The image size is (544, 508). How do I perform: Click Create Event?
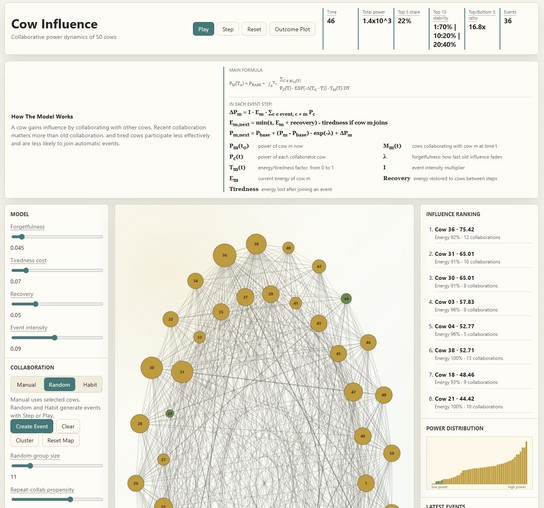(32, 426)
